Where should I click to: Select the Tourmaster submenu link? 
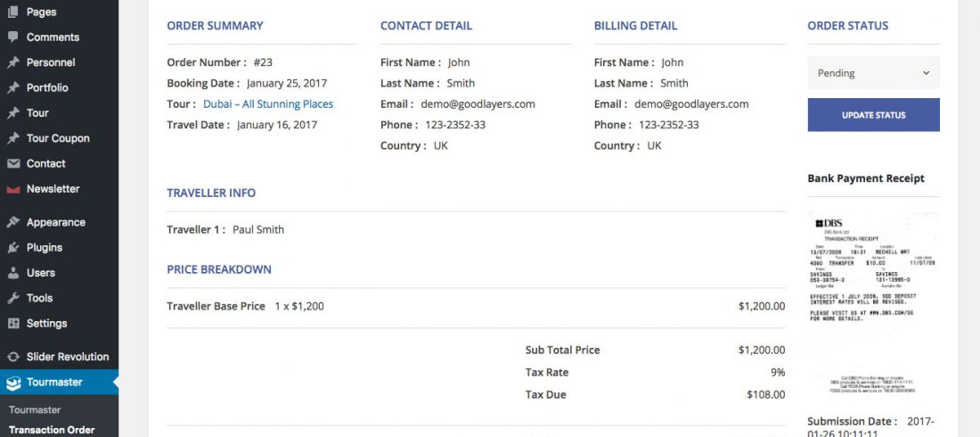pyautogui.click(x=35, y=409)
